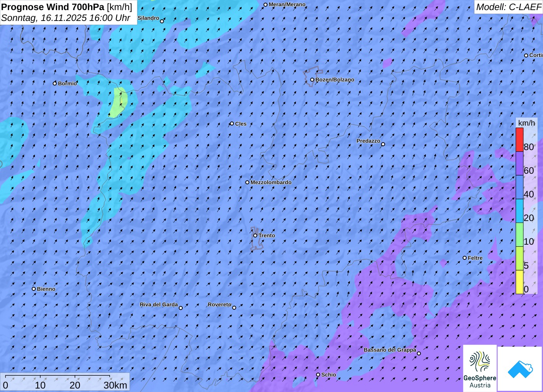The image size is (543, 392).
Task: Click the '30km' scale bar label
Action: 115,385
